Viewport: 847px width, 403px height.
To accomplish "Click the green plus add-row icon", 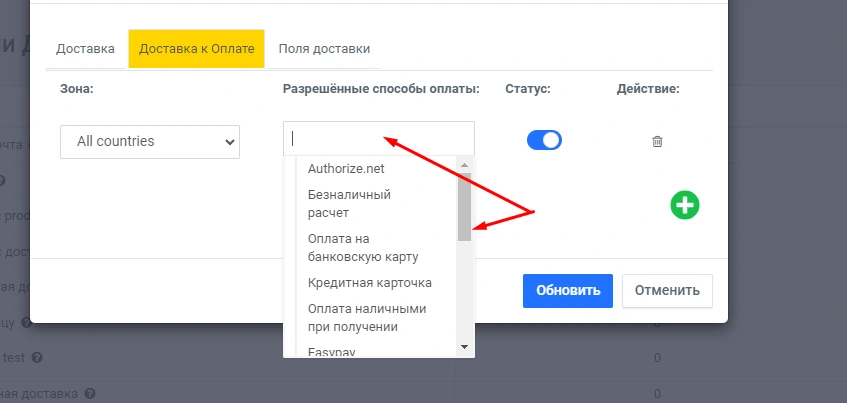I will pos(685,205).
